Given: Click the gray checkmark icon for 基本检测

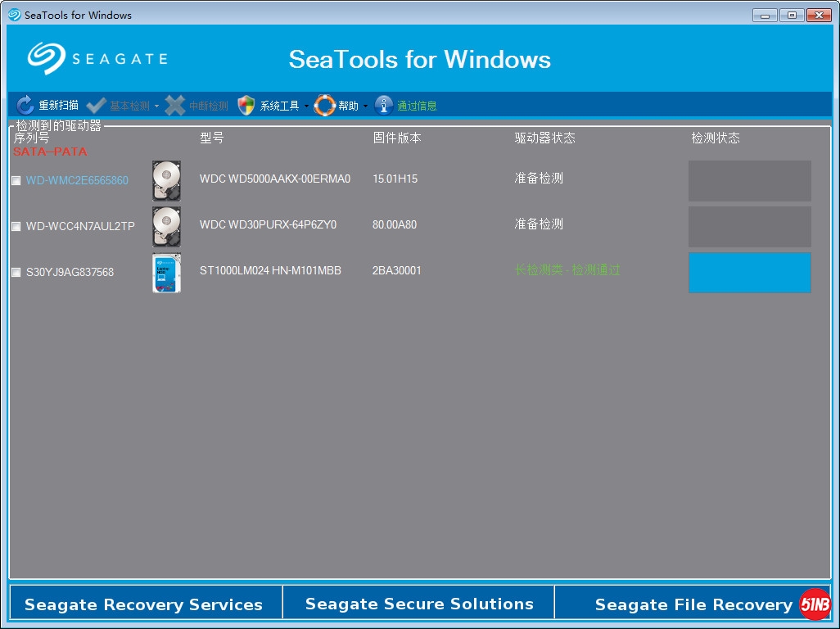Looking at the screenshot, I should coord(96,105).
